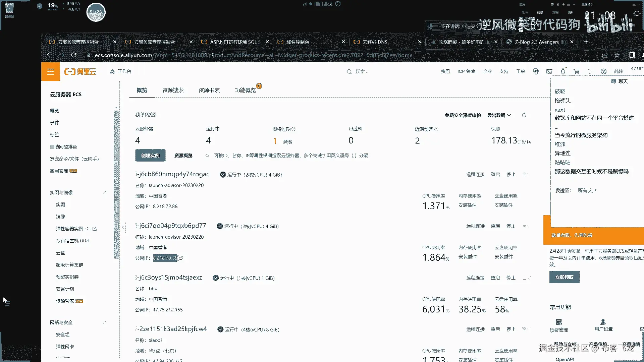Click the left sidebar vertical scrollbar
Viewport: 644px width, 362px height.
pos(116,184)
